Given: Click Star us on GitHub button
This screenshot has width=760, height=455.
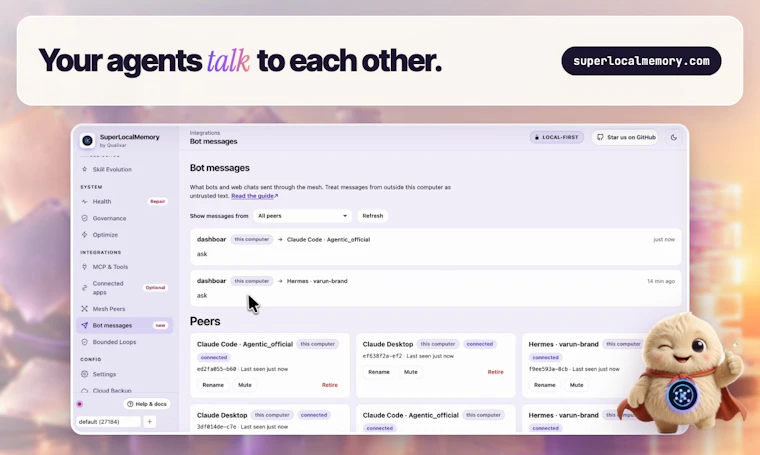Looking at the screenshot, I should point(625,137).
